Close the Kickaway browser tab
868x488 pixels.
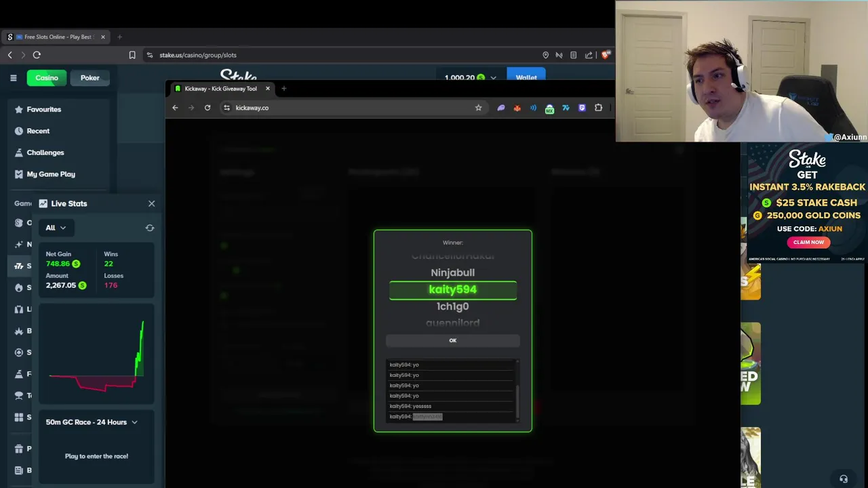pyautogui.click(x=267, y=89)
